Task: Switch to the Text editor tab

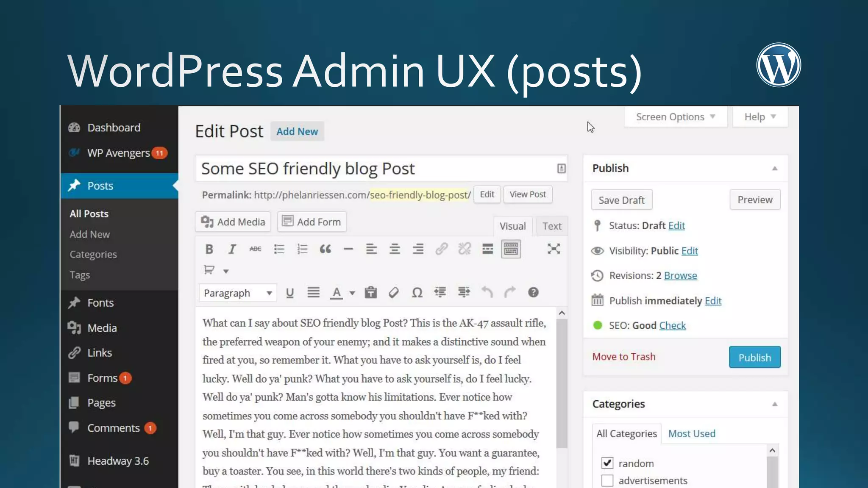Action: pyautogui.click(x=551, y=226)
